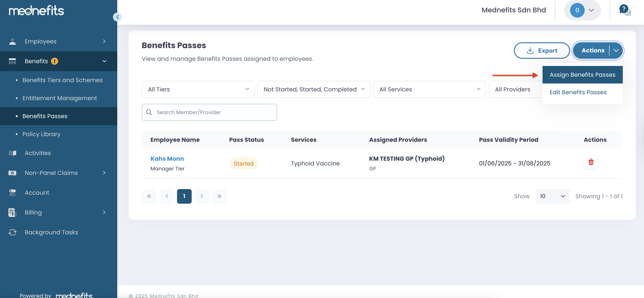Screen dimensions: 644x298
Task: Click the Account sidebar icon
Action: tap(12, 192)
